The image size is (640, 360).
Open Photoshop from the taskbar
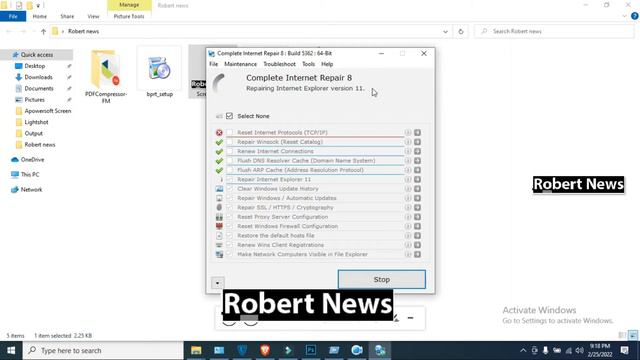pos(311,350)
